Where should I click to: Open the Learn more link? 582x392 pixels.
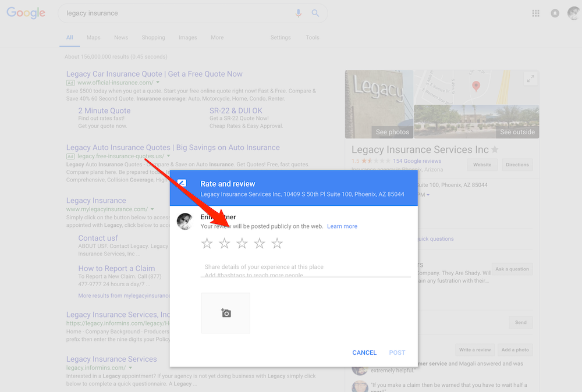(x=342, y=226)
